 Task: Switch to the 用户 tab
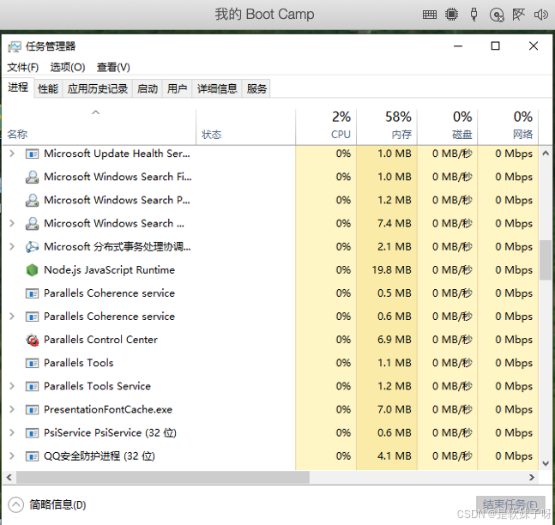(x=177, y=89)
